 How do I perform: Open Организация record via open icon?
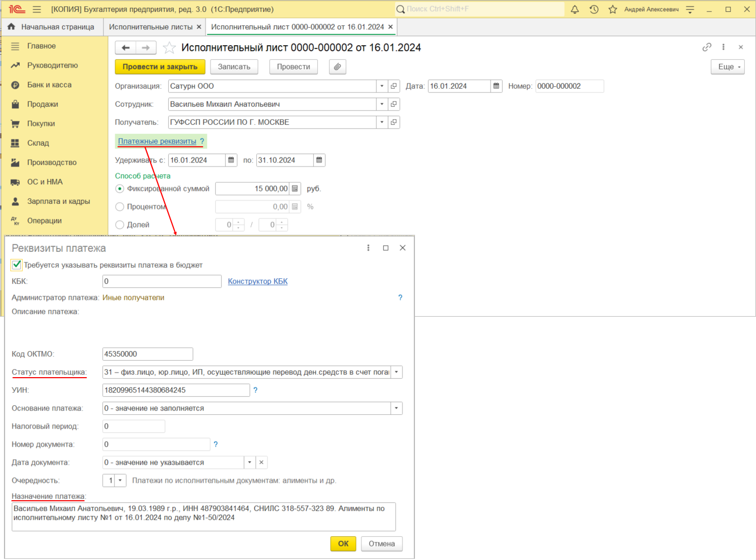click(394, 86)
